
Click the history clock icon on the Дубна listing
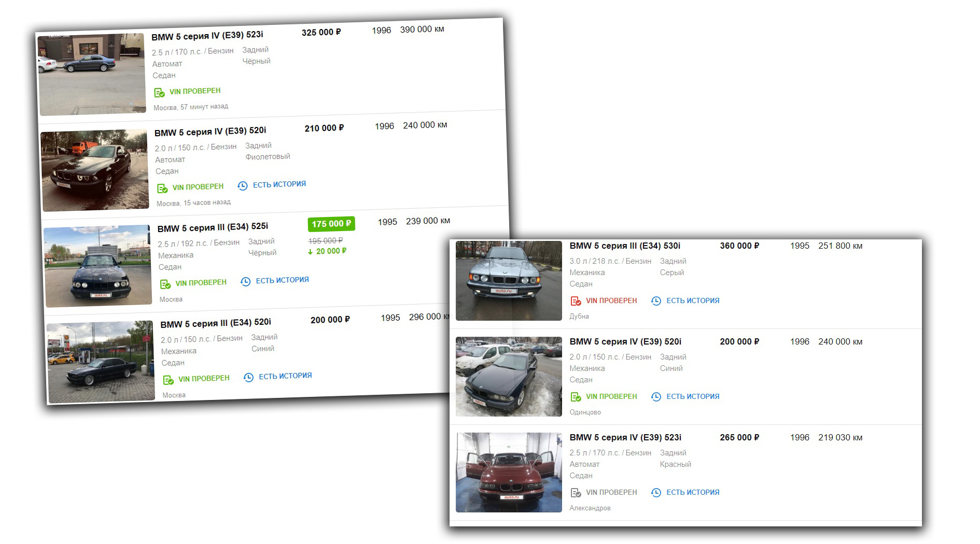pyautogui.click(x=656, y=301)
